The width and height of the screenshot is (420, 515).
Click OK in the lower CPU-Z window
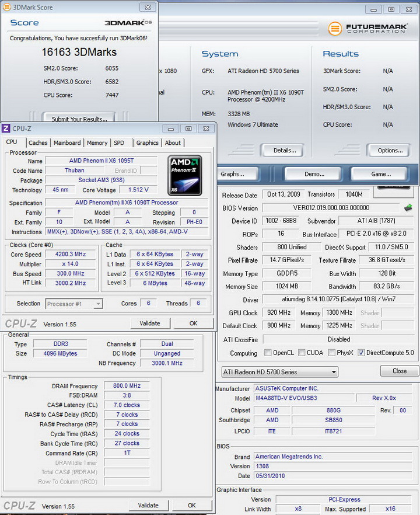click(192, 506)
